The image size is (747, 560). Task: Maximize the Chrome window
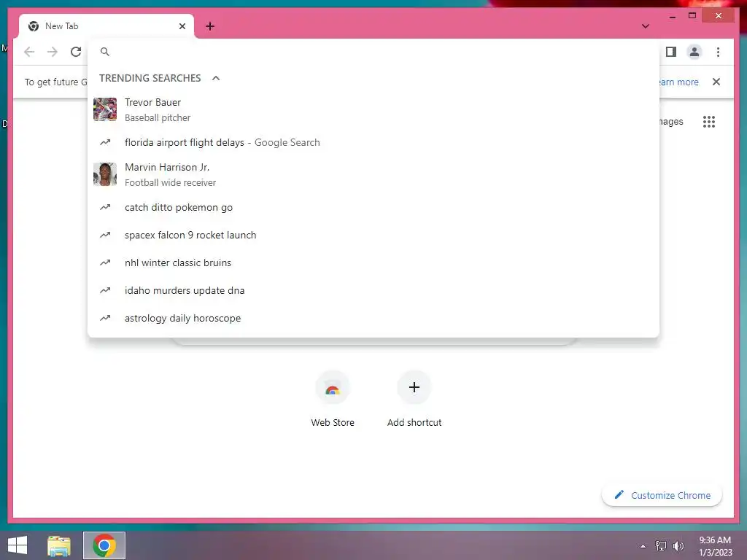click(x=692, y=16)
